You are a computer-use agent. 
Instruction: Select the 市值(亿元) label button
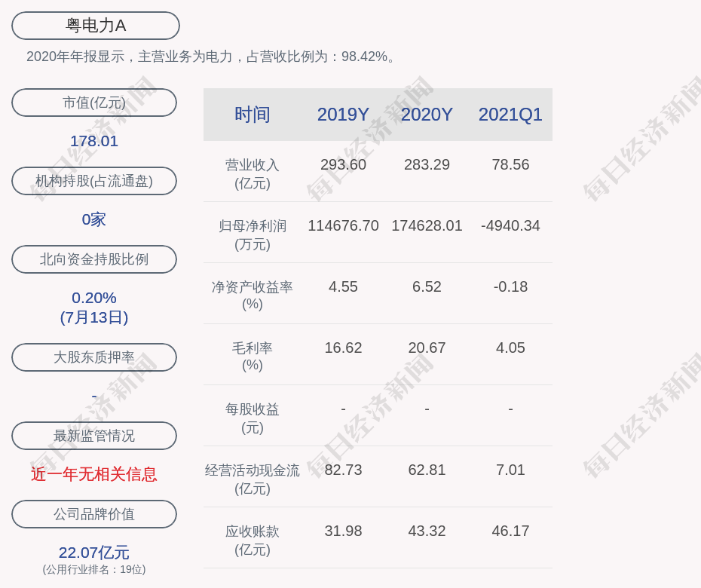(94, 103)
